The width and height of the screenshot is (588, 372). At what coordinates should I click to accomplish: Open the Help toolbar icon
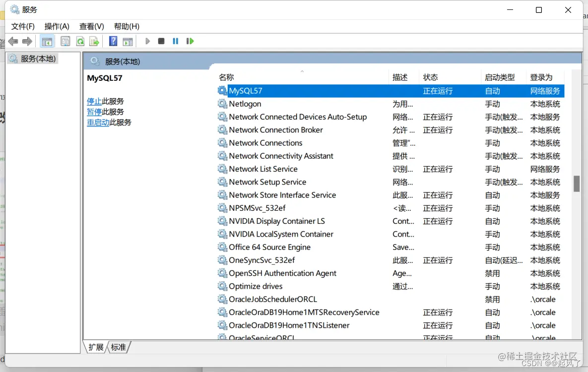coord(113,41)
